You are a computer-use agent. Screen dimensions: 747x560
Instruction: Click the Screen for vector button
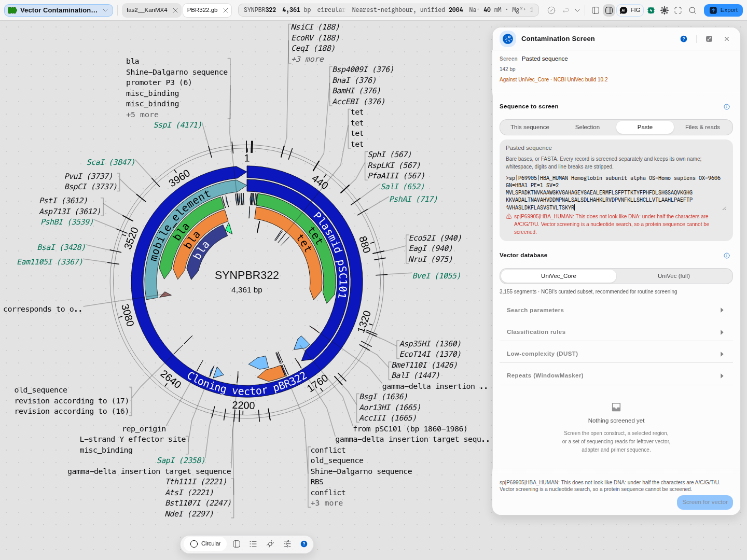coord(705,502)
